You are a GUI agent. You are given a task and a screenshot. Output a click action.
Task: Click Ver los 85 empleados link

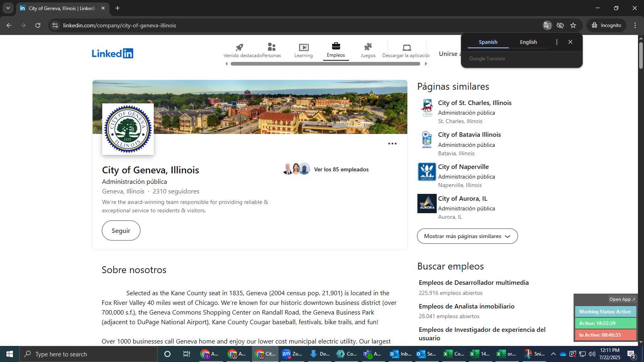pyautogui.click(x=341, y=169)
